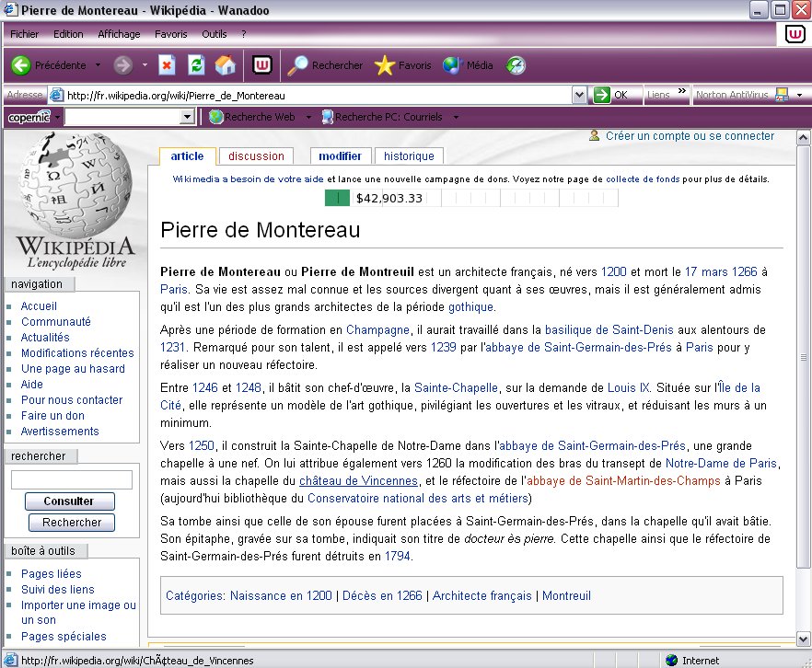Open the Back button history dropdown arrow
The height and width of the screenshot is (668, 812).
click(x=98, y=65)
